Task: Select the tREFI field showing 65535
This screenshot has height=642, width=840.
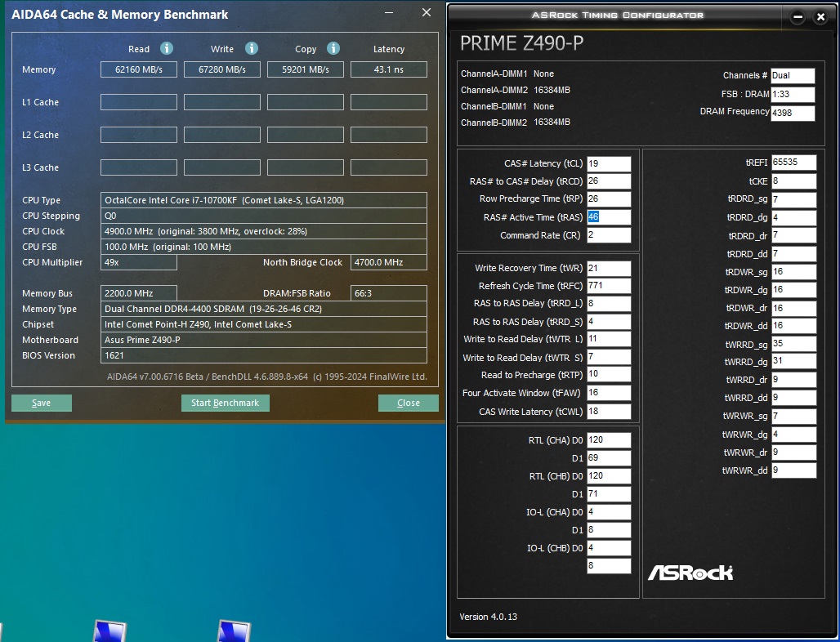Action: tap(793, 163)
